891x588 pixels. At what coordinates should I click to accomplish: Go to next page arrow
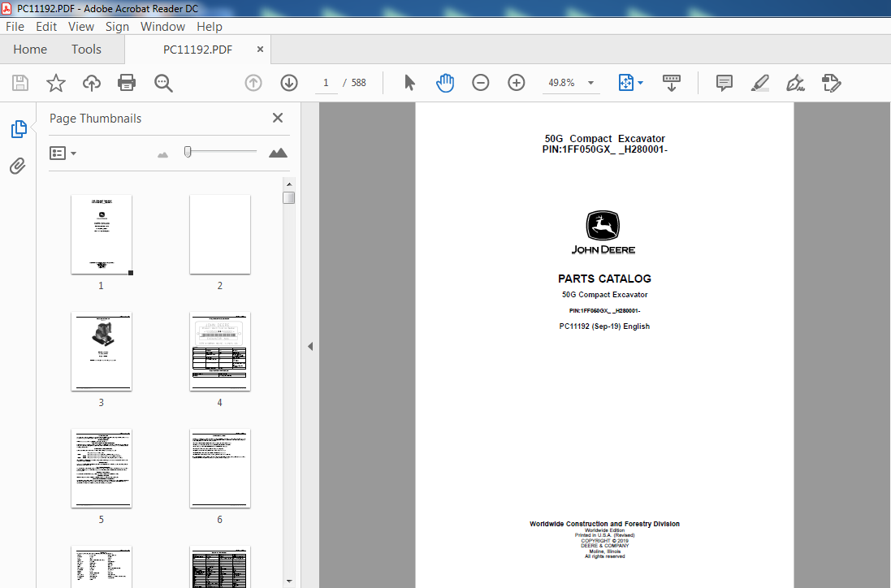coord(289,83)
